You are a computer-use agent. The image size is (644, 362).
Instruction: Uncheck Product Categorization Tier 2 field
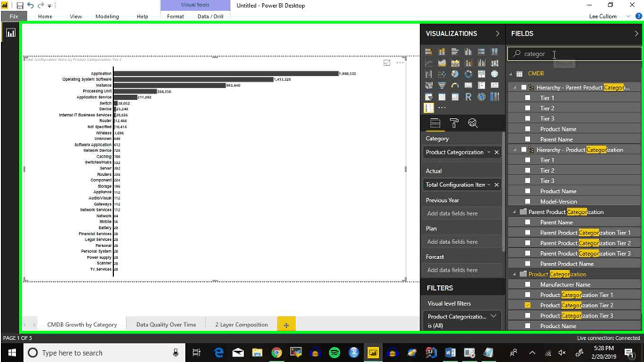[528, 305]
